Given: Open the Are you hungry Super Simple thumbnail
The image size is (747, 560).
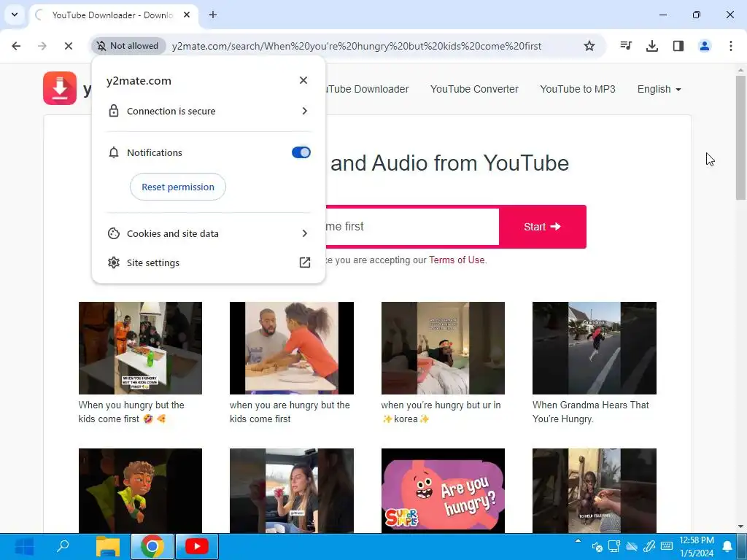Looking at the screenshot, I should point(443,491).
